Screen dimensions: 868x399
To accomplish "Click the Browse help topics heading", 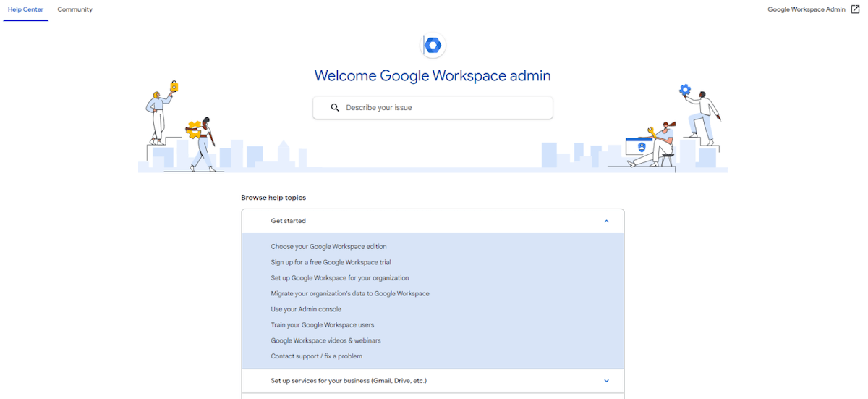I will 273,198.
